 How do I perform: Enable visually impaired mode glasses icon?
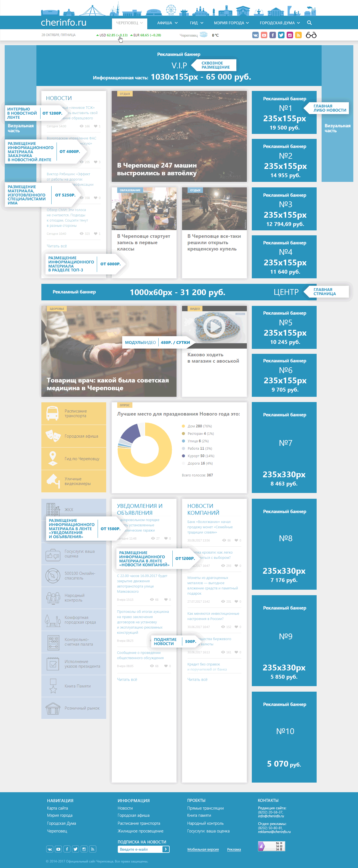tap(311, 35)
